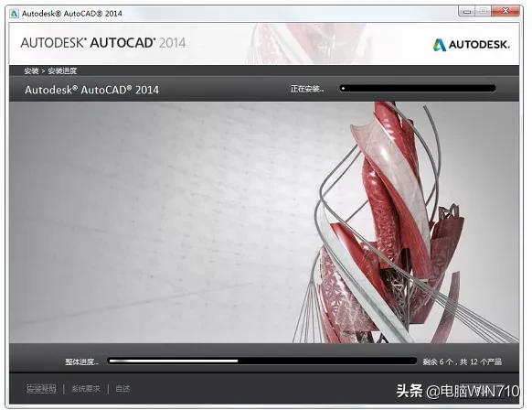Click the '整体进度..' label
The height and width of the screenshot is (410, 532).
click(81, 361)
